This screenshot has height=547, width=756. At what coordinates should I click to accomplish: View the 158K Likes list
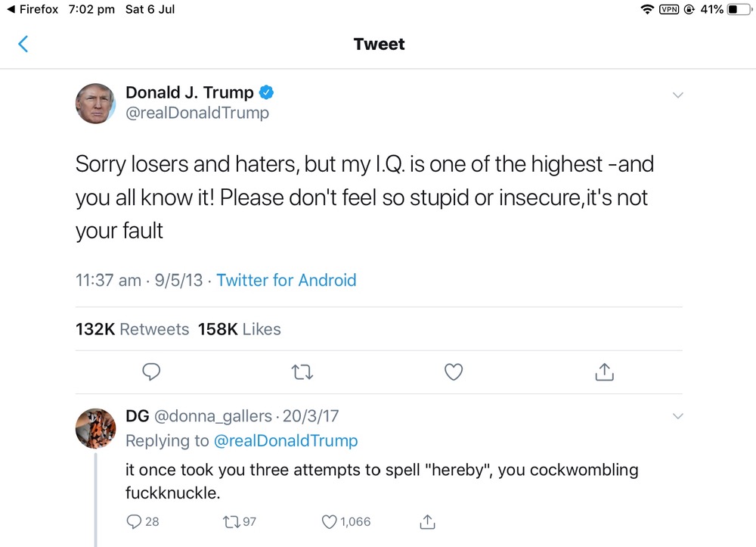point(239,329)
